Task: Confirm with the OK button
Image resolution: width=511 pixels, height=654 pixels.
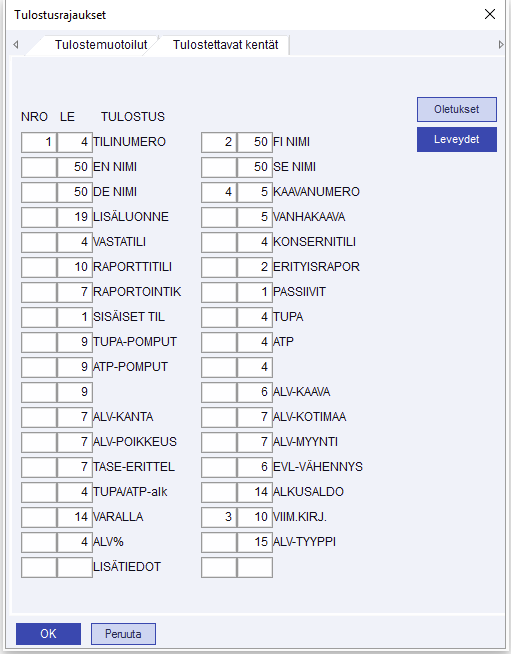Action: point(48,634)
